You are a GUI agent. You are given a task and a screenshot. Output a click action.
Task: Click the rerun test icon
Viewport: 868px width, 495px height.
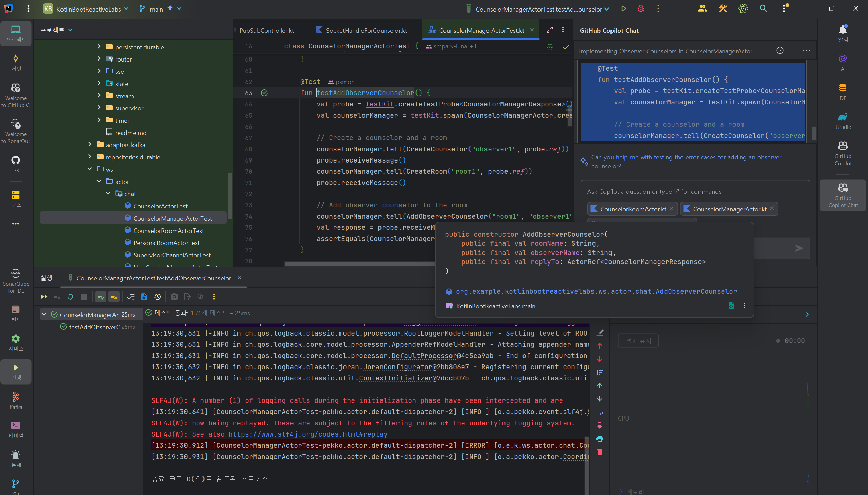[70, 296]
